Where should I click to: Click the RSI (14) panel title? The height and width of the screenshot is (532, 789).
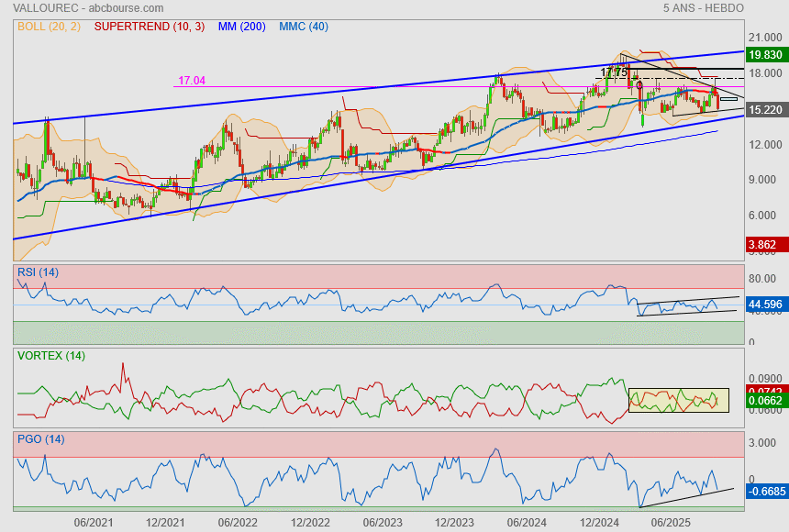(39, 272)
